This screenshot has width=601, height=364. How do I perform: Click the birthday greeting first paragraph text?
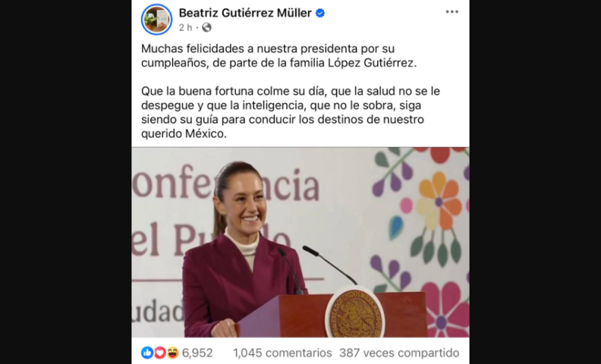click(x=279, y=56)
